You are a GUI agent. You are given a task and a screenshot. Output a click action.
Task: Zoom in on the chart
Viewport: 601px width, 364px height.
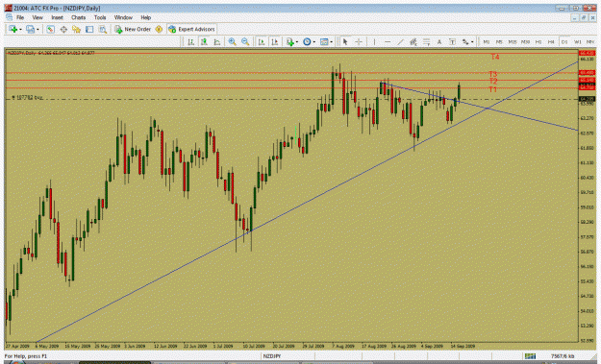[232, 41]
